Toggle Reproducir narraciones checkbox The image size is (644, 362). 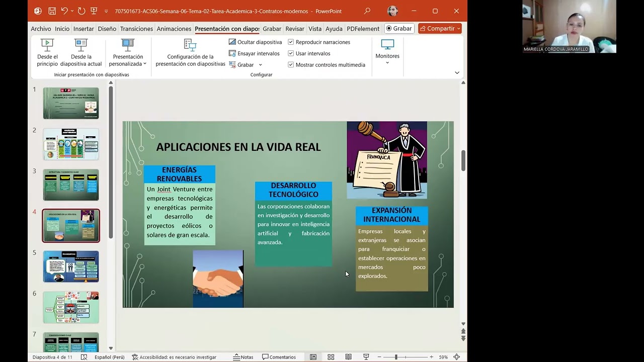[291, 42]
